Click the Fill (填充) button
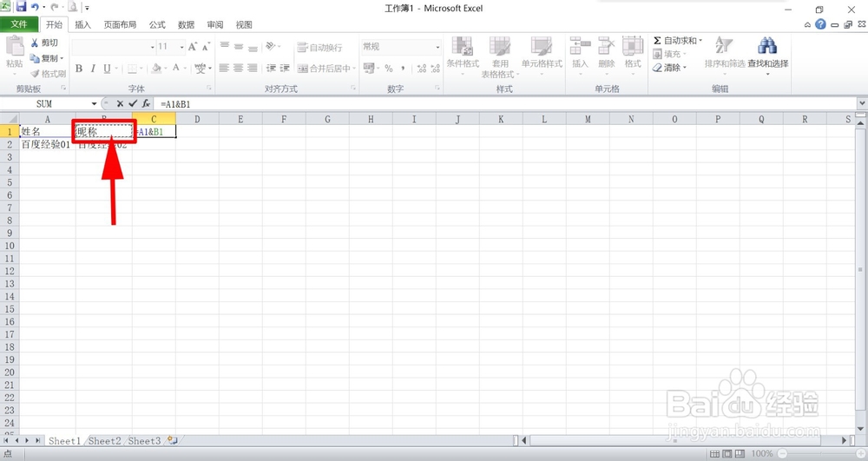The height and width of the screenshot is (461, 868). point(668,54)
